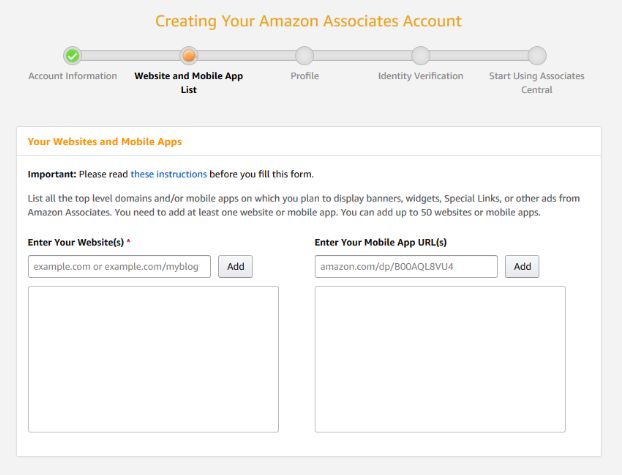Image resolution: width=622 pixels, height=475 pixels.
Task: Focus the Enter Your Website(s) input field
Action: coord(119,267)
